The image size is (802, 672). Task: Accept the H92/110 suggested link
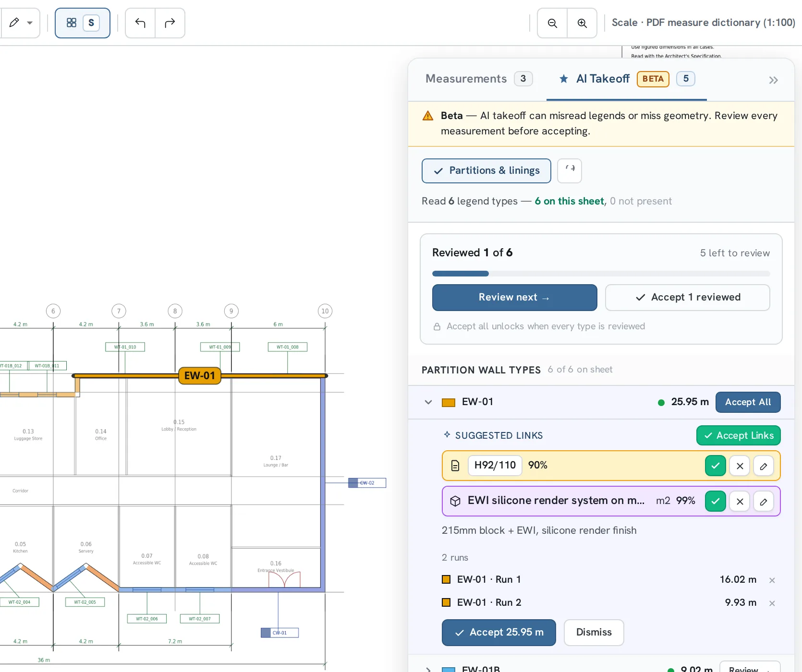716,466
